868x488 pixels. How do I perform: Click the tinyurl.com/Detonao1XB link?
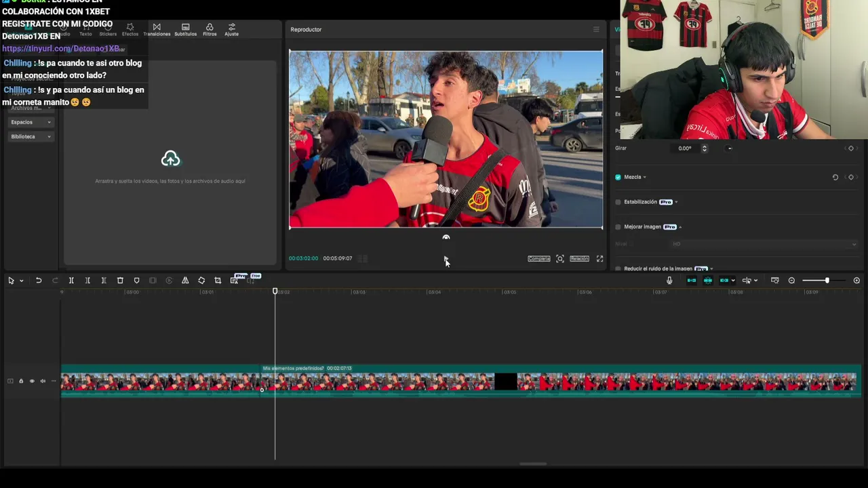(61, 49)
